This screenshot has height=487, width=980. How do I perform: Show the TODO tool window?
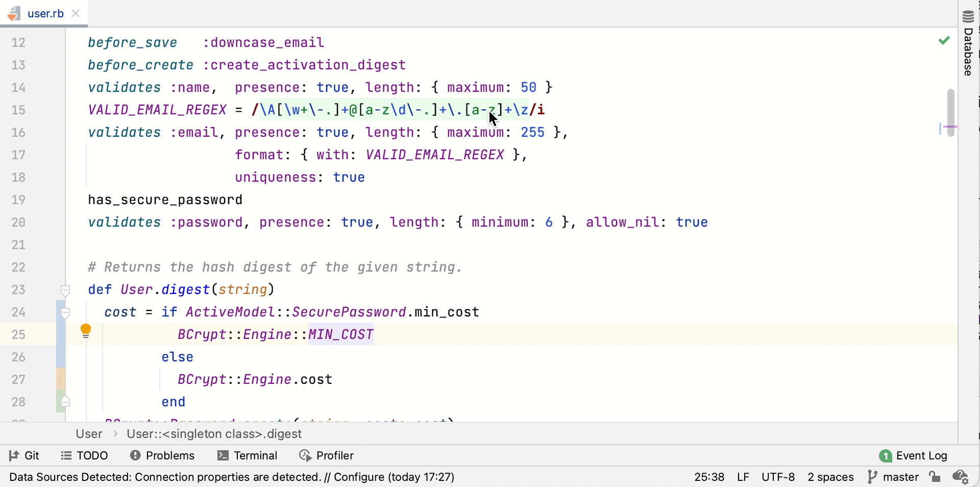(x=92, y=455)
